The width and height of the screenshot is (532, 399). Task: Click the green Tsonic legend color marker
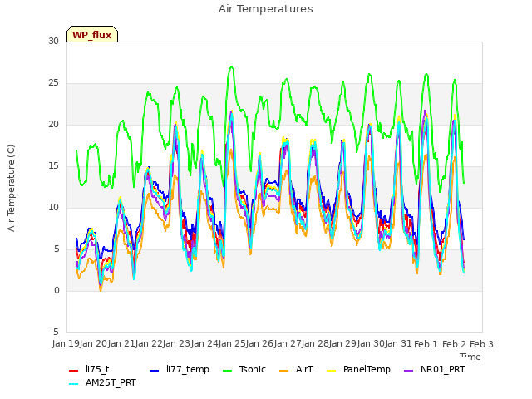[227, 371]
